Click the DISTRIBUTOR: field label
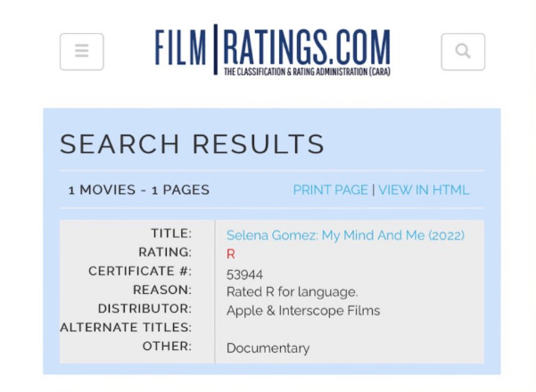Viewport: 536px width, 392px height. (145, 308)
